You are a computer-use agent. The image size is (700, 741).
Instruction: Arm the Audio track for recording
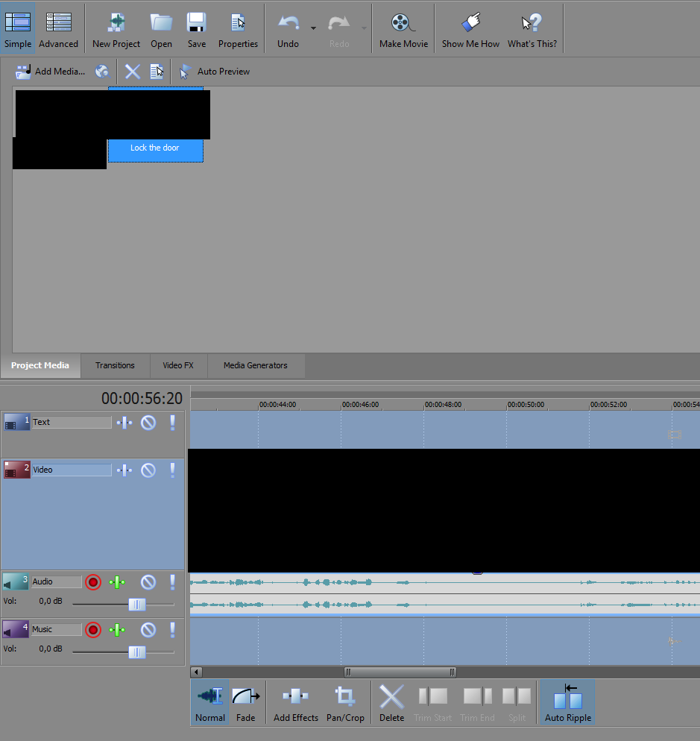pyautogui.click(x=93, y=582)
